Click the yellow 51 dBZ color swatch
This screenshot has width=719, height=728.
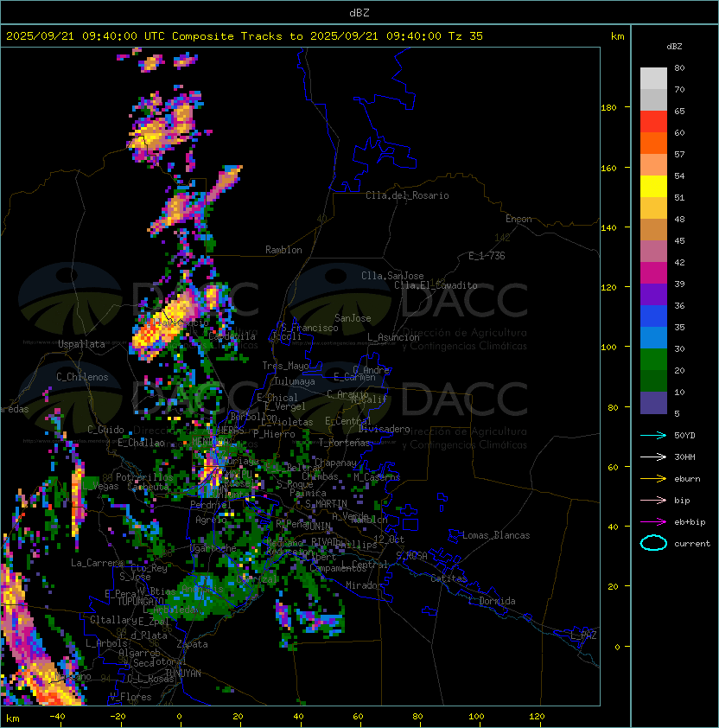653,187
